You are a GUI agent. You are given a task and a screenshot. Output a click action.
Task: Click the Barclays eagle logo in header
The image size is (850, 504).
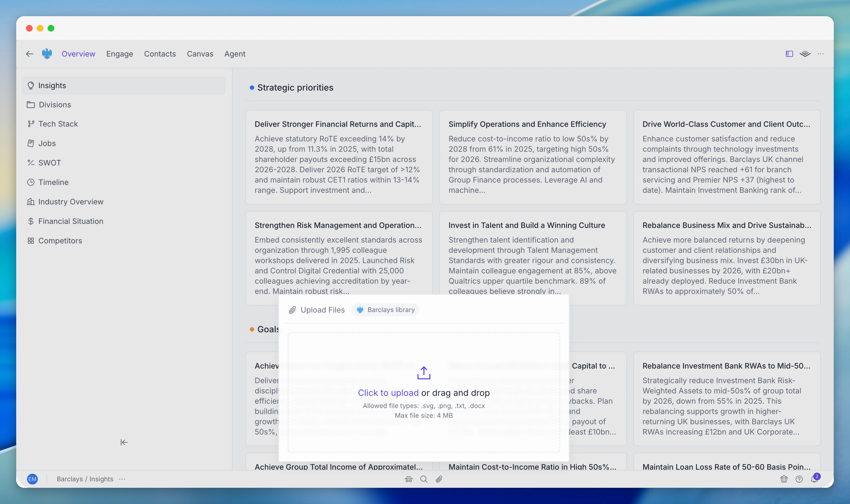47,54
